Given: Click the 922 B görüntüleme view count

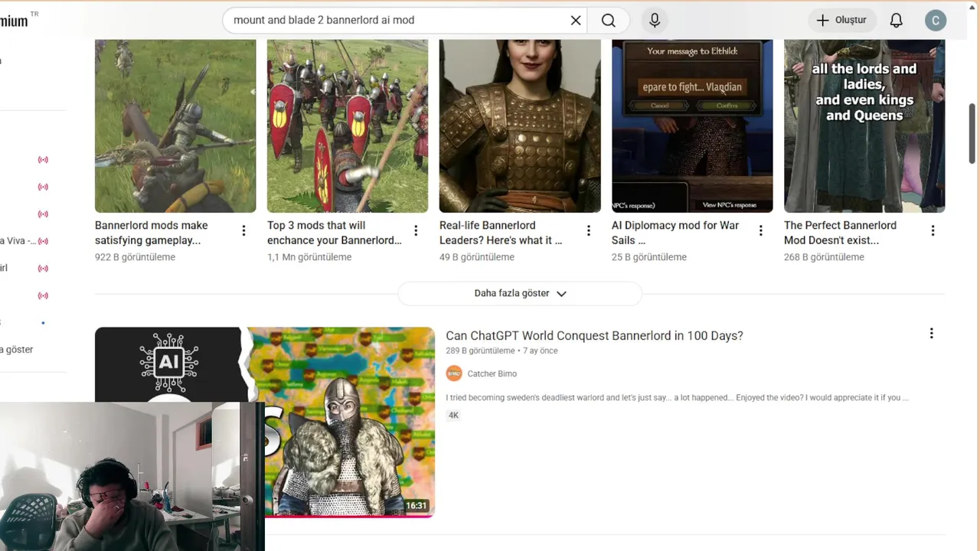Looking at the screenshot, I should 135,257.
